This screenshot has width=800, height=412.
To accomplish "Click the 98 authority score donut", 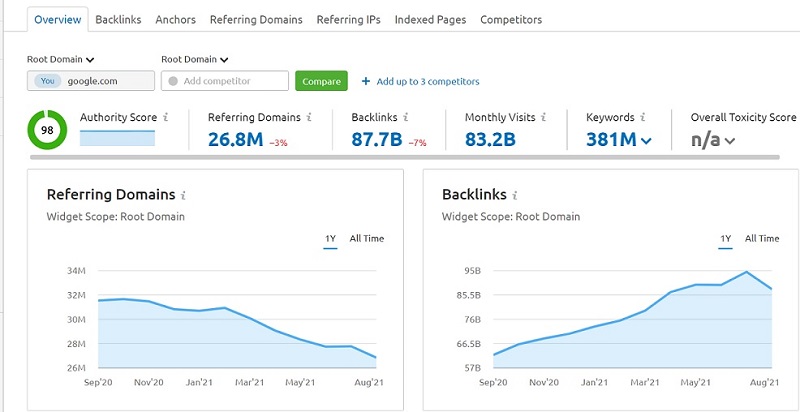I will pyautogui.click(x=47, y=130).
